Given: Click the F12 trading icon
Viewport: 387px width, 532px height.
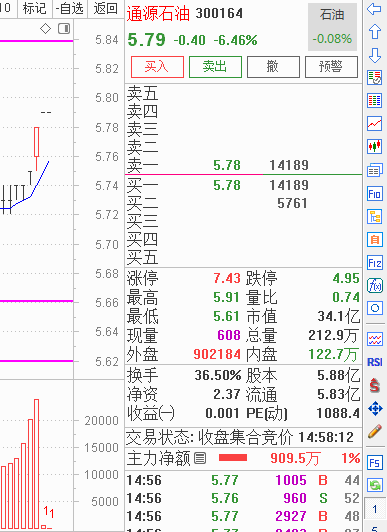Looking at the screenshot, I should (374, 263).
